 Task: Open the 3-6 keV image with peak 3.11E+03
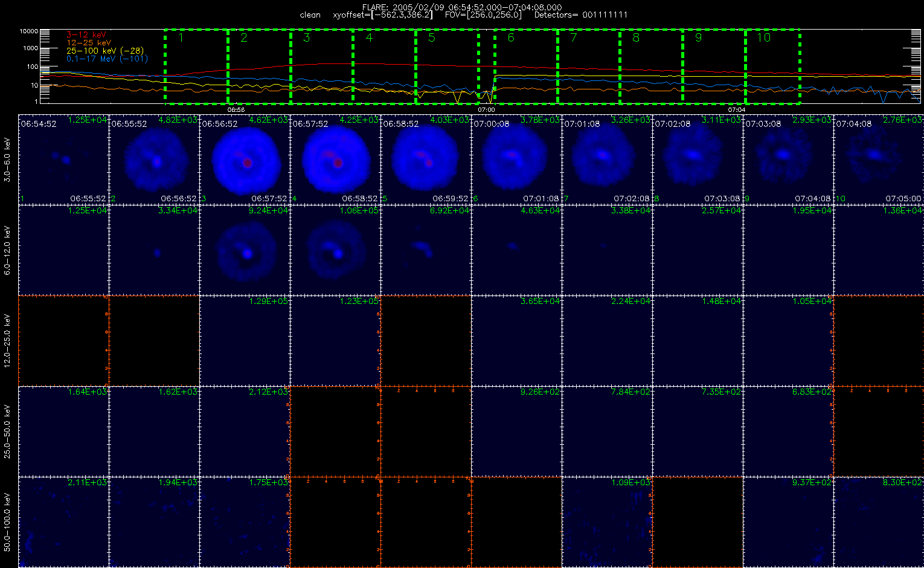click(x=698, y=159)
